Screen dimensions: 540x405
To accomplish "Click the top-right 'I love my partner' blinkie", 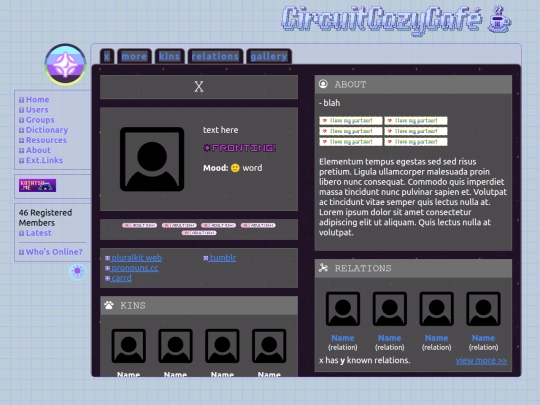I will pos(416,121).
